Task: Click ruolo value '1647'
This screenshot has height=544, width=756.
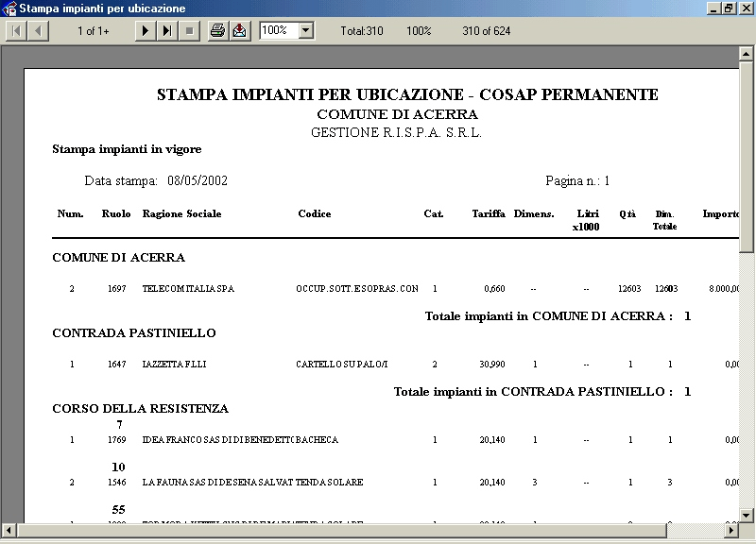Action: click(x=116, y=365)
